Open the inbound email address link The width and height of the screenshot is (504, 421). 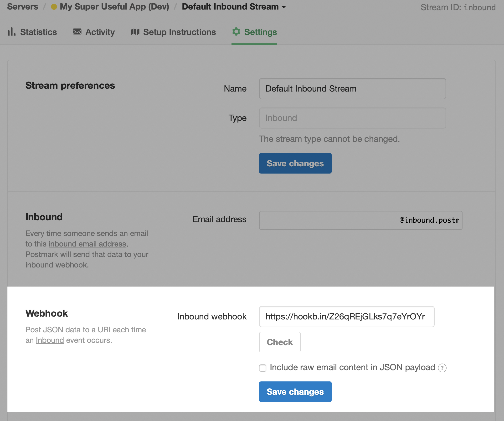tap(87, 244)
